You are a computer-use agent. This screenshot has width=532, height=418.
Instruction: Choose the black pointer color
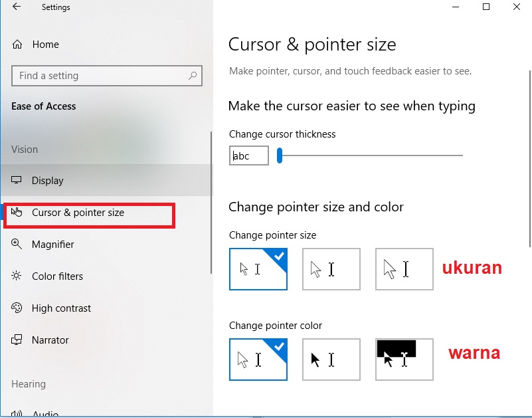(331, 360)
